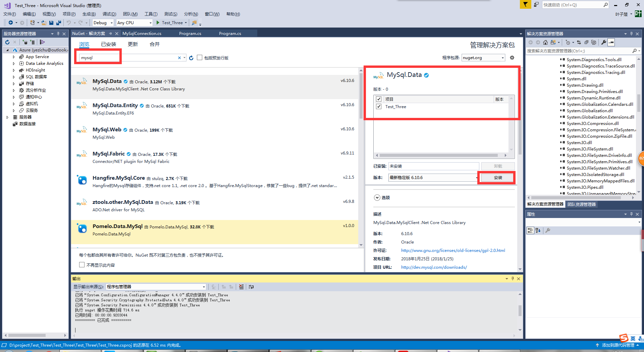
Task: Toggle the select-all projects checkbox in header
Action: click(x=379, y=99)
